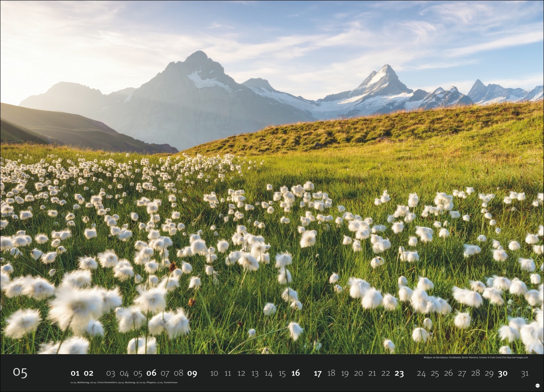
Task: Click the month number 05
Action: coord(20,373)
